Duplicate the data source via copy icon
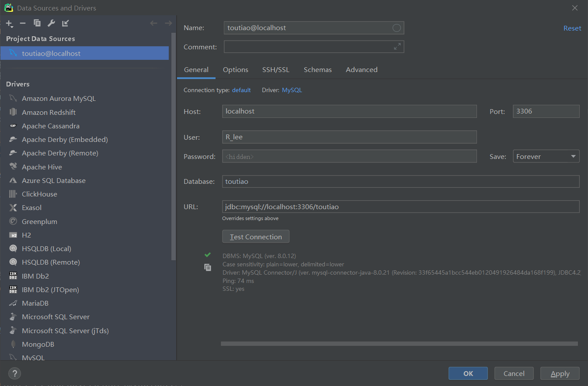 (x=37, y=23)
